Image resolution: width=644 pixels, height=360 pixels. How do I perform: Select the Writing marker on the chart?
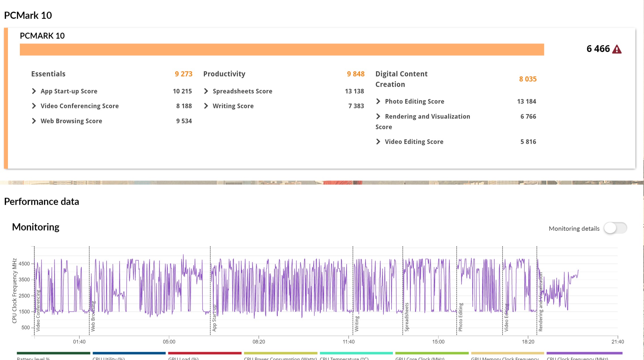coord(357,324)
